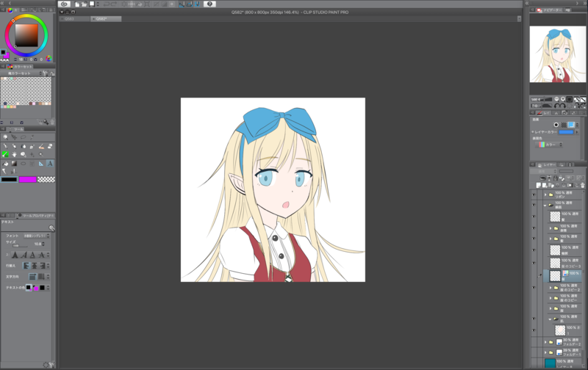
Task: Select the ナビゲーター panel tab
Action: [550, 10]
